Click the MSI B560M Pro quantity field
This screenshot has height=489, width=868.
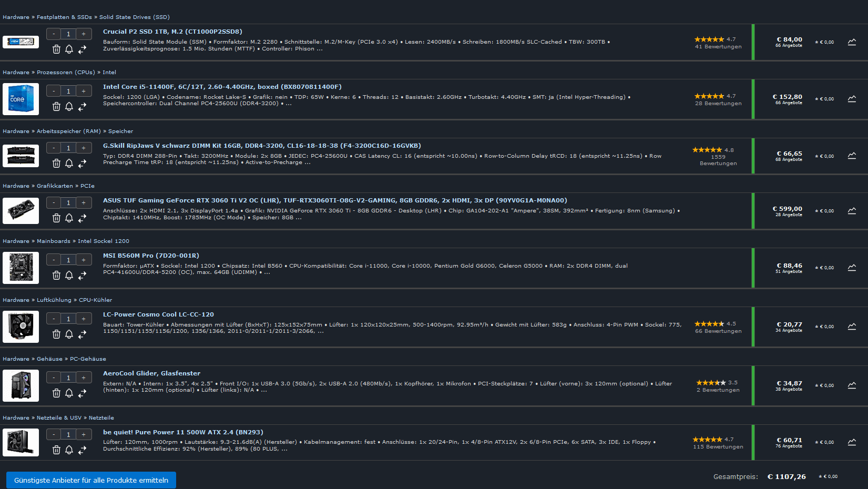pos(68,260)
